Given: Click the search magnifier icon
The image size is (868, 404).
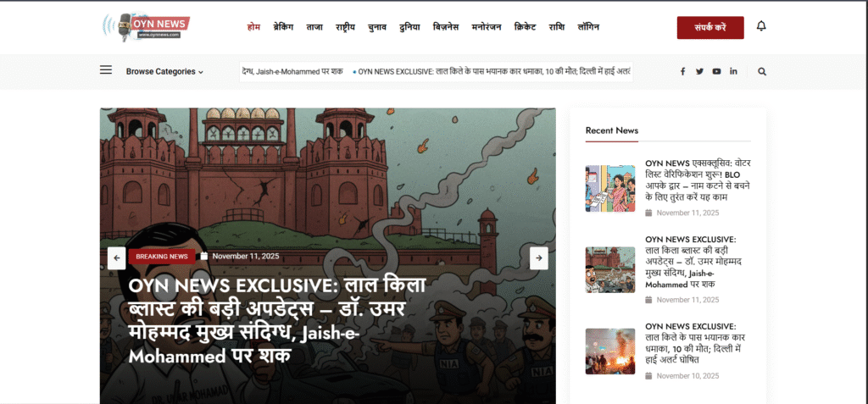Looking at the screenshot, I should (x=762, y=71).
